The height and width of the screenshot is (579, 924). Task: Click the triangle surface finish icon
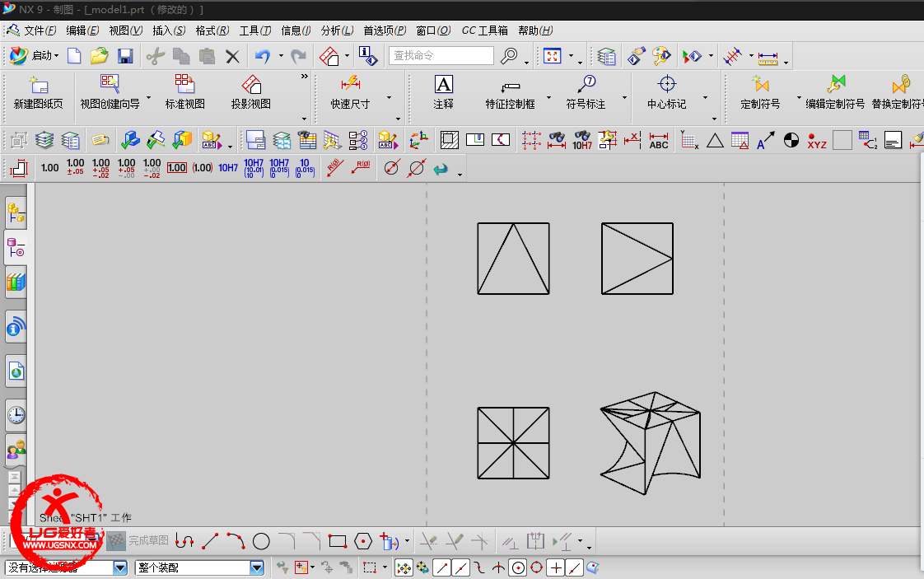coord(715,140)
